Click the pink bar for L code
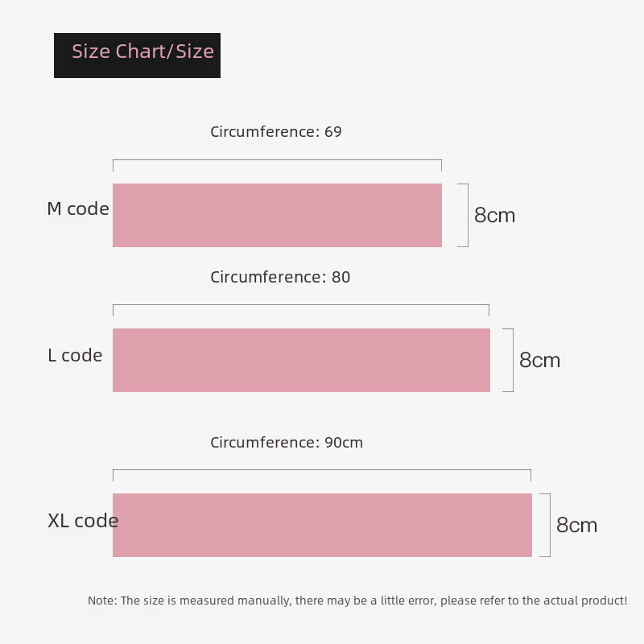The height and width of the screenshot is (644, 644). (x=301, y=360)
